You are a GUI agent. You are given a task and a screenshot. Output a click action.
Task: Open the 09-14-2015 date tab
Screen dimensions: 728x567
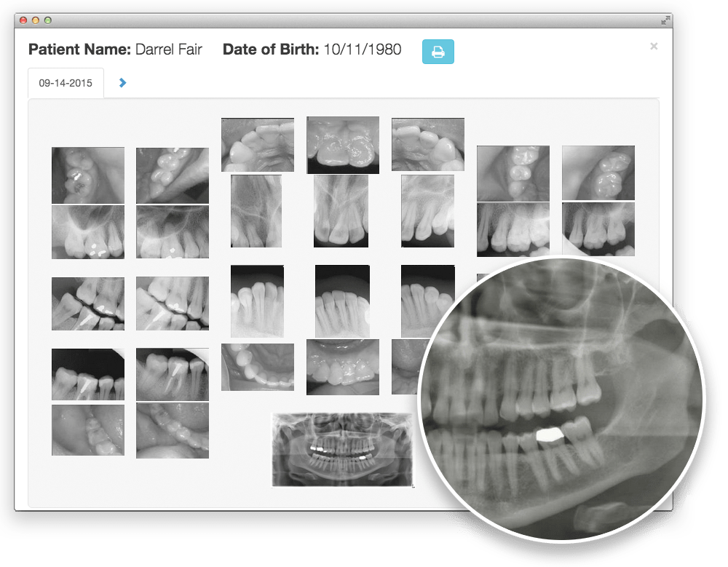click(x=66, y=83)
